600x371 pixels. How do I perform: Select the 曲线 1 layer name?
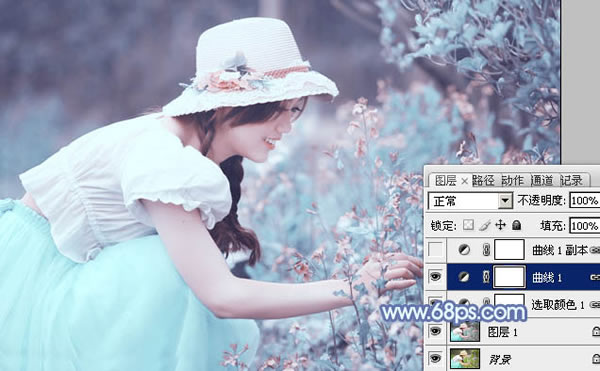coord(547,278)
